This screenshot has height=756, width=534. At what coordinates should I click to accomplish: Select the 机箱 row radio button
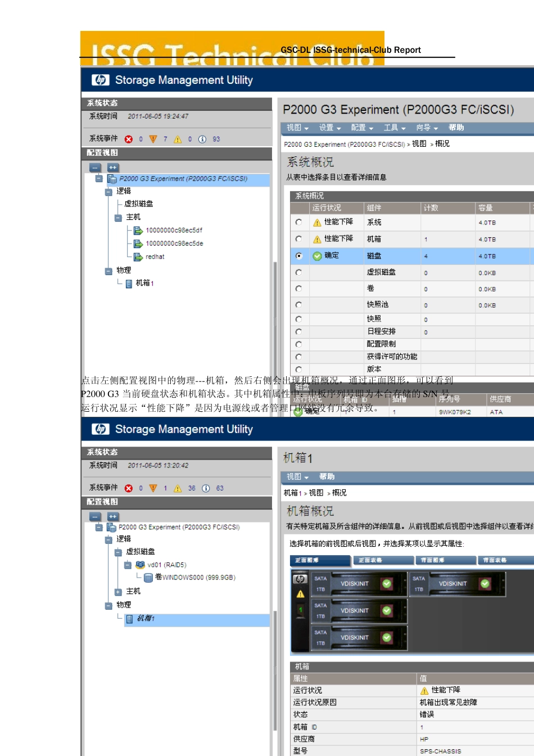(298, 239)
